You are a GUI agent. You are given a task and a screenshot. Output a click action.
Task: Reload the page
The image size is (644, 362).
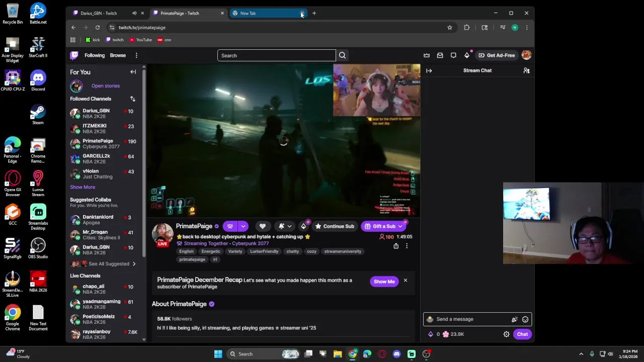[x=98, y=28]
